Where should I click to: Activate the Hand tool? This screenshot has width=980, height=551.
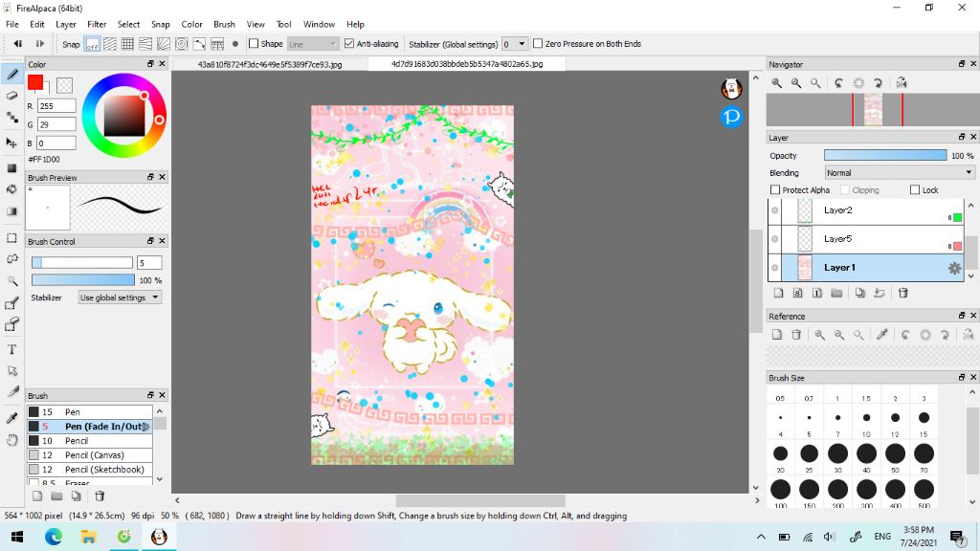click(x=11, y=440)
